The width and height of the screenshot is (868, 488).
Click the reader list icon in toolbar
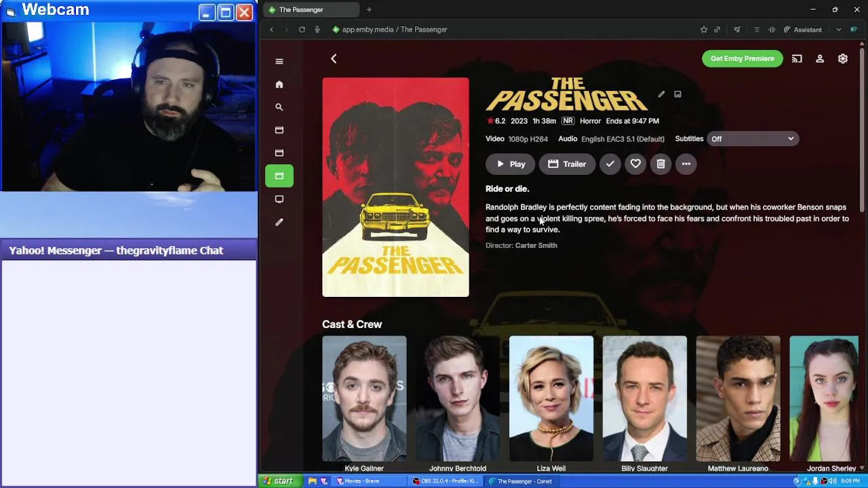click(x=757, y=30)
